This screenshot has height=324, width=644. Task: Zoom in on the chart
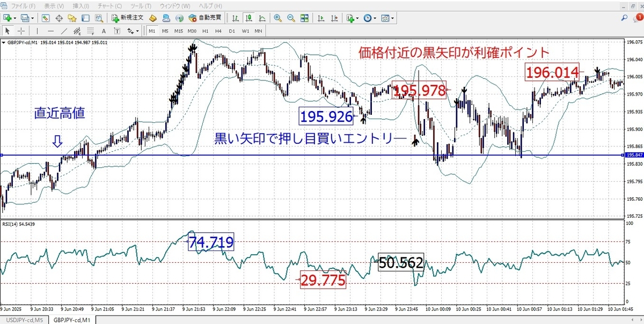click(x=277, y=18)
